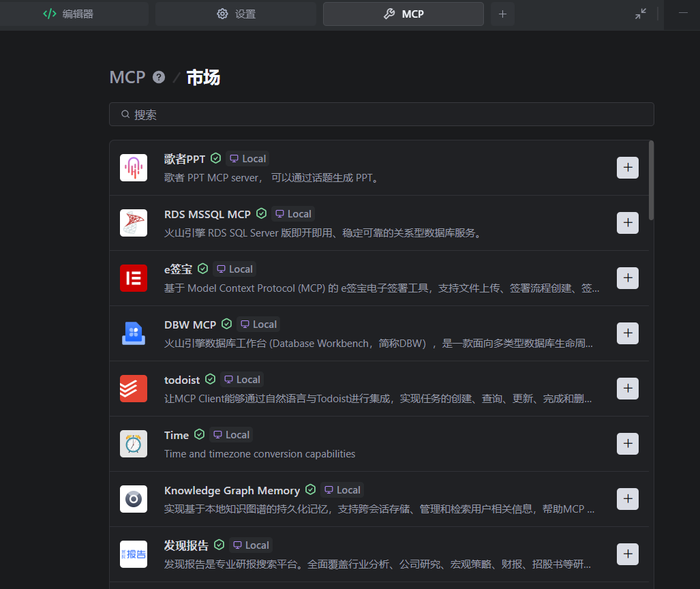Screen dimensions: 700x589
Task: Click verified badge beside DBW MCP
Action: pyautogui.click(x=227, y=324)
